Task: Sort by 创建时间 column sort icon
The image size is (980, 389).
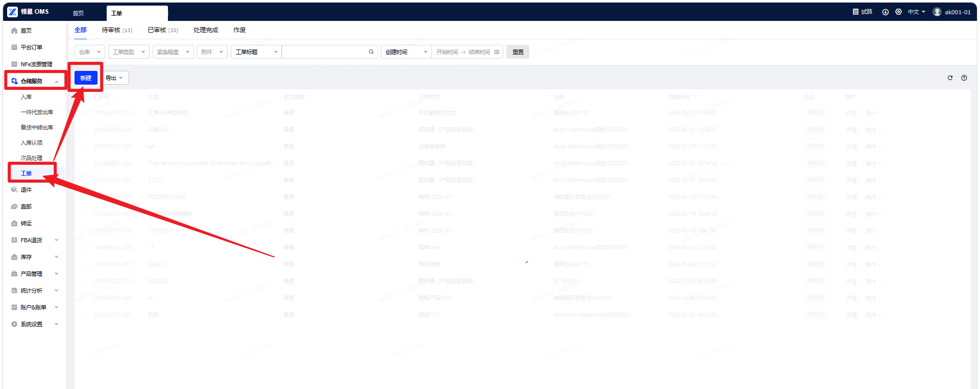Action: point(694,97)
